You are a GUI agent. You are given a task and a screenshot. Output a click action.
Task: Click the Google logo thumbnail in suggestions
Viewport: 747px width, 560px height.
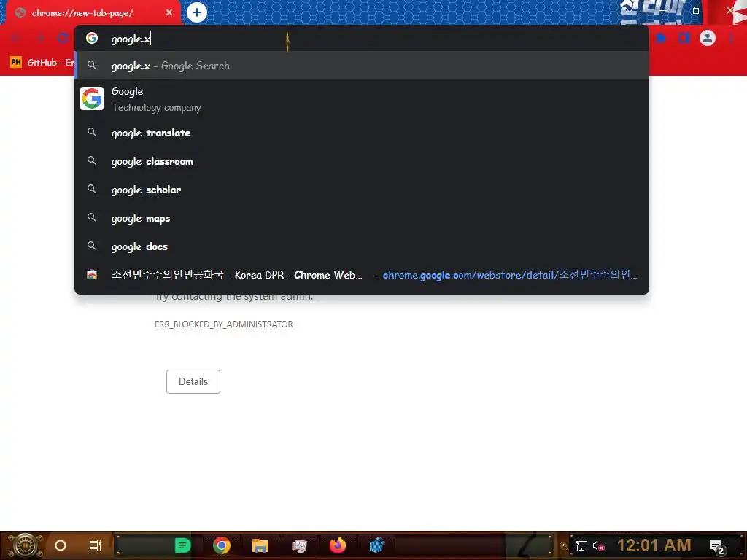92,98
